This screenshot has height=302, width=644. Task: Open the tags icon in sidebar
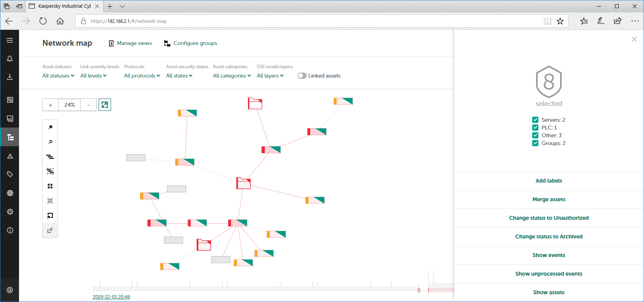pos(10,174)
